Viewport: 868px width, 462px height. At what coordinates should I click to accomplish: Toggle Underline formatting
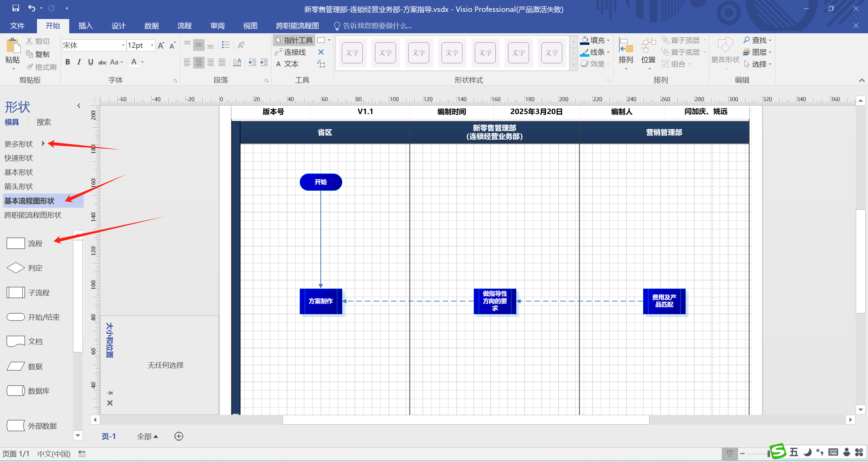pyautogui.click(x=91, y=62)
